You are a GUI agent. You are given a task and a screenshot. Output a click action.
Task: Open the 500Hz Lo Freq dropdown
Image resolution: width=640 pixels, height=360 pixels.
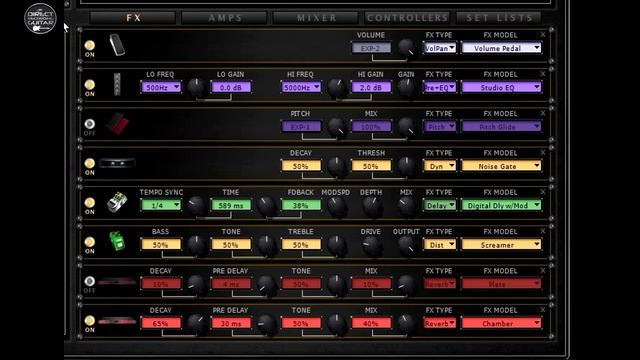(x=161, y=87)
